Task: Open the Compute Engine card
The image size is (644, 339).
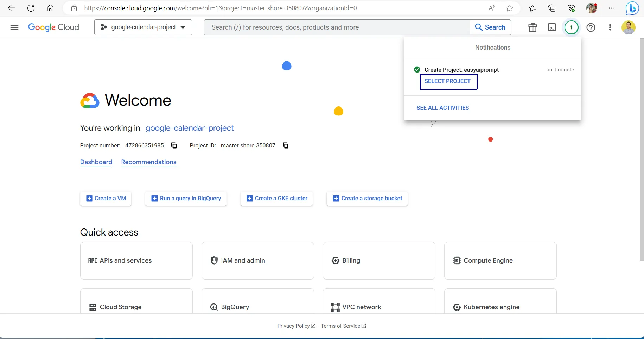Action: pyautogui.click(x=500, y=260)
